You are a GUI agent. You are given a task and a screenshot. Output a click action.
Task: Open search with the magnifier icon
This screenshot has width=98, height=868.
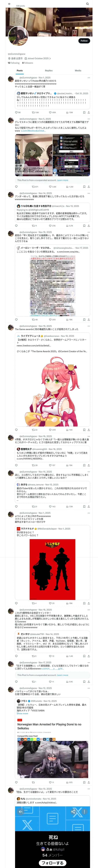[x=87, y=4]
